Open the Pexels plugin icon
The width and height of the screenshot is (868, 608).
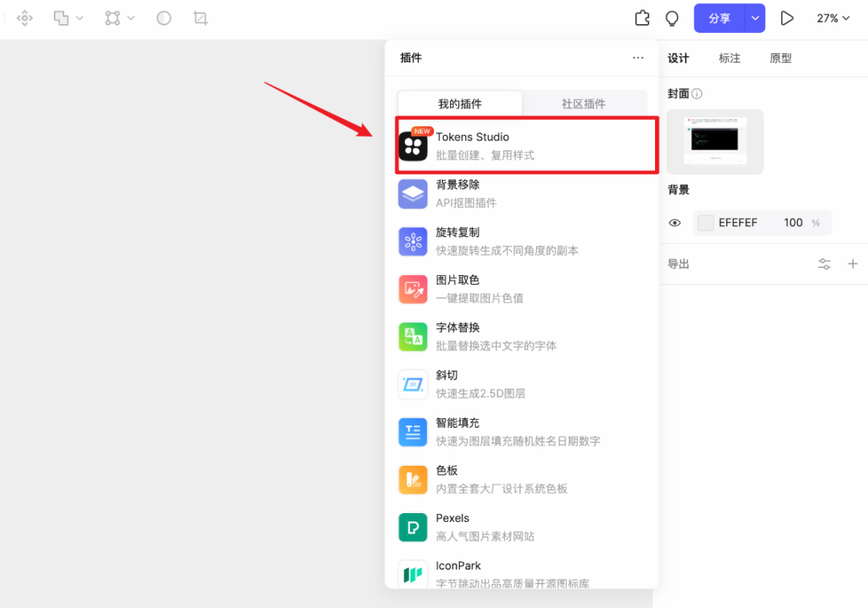click(x=413, y=527)
